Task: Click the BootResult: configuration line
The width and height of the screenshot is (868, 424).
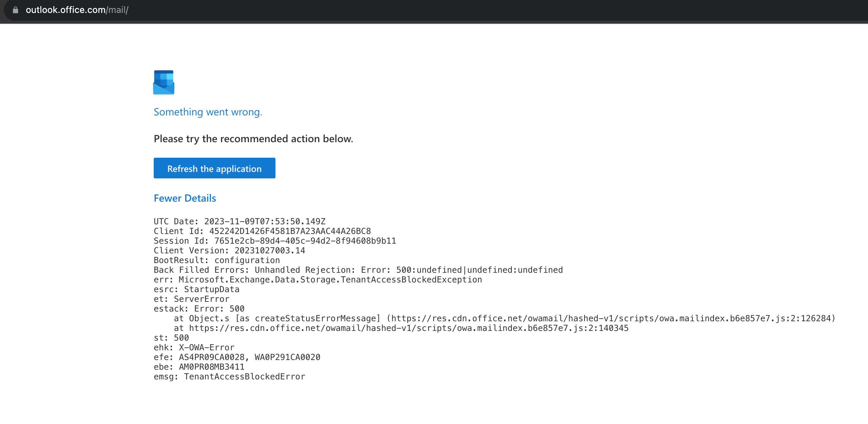Action: 217,260
